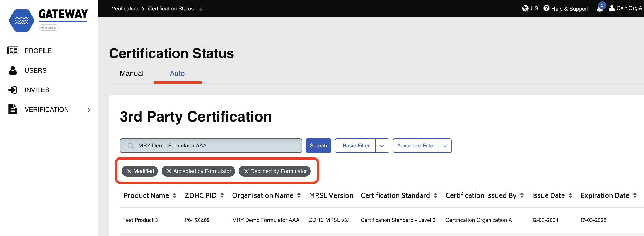The width and height of the screenshot is (644, 236).
Task: Go to Verification breadcrumb
Action: click(125, 8)
